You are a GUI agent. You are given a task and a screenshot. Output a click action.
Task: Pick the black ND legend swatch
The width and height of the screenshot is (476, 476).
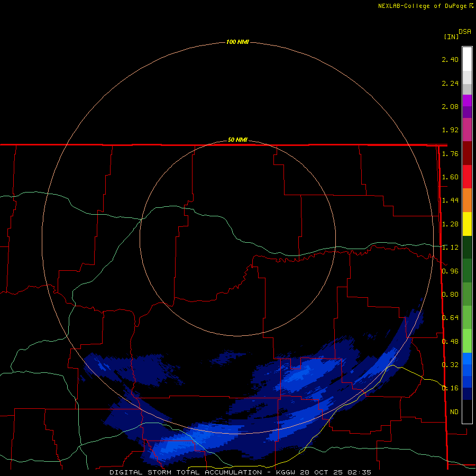(467, 411)
